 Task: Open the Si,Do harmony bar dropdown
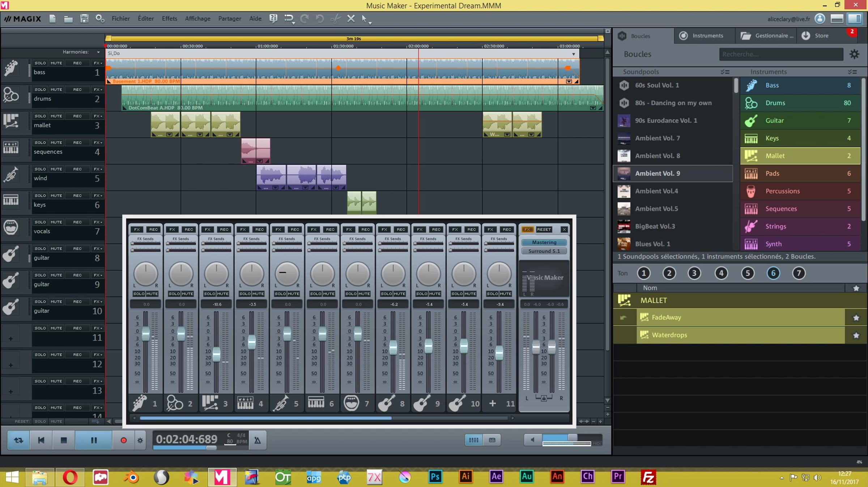pos(574,54)
